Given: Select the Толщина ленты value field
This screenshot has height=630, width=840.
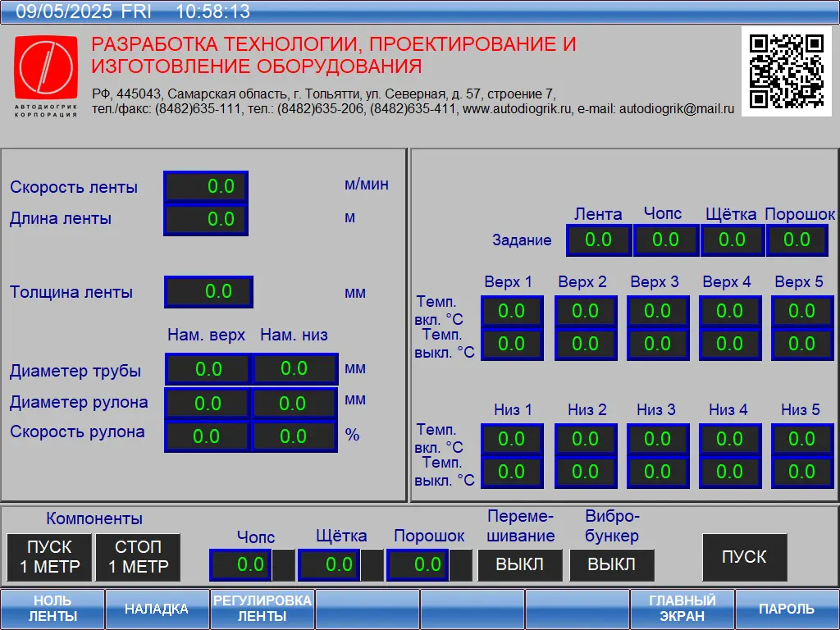Looking at the screenshot, I should tap(208, 292).
